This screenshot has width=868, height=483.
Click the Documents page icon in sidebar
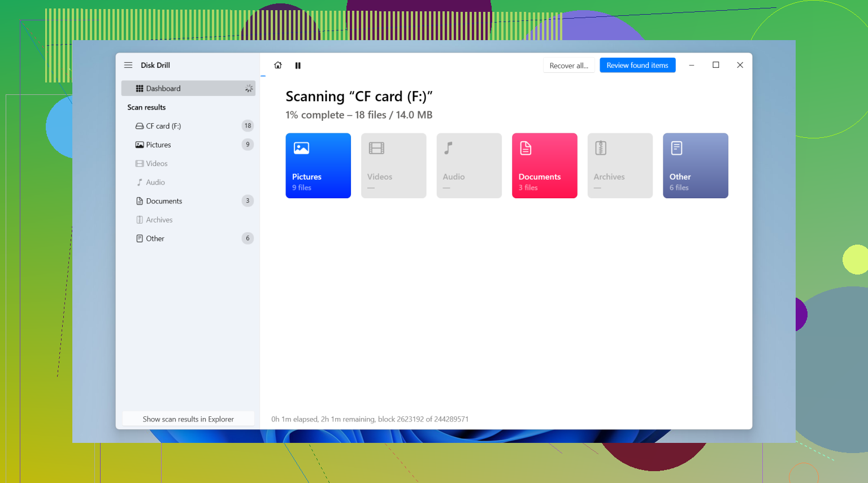pos(140,201)
